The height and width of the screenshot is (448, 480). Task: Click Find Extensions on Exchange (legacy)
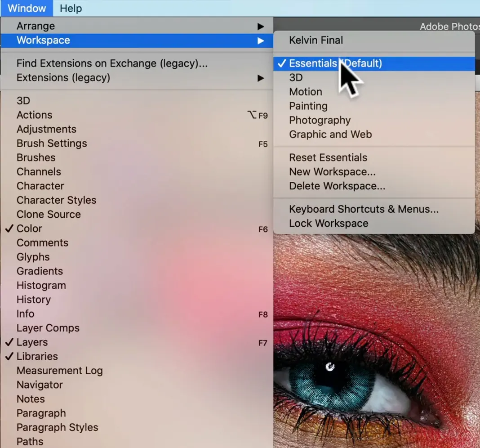coord(137,63)
